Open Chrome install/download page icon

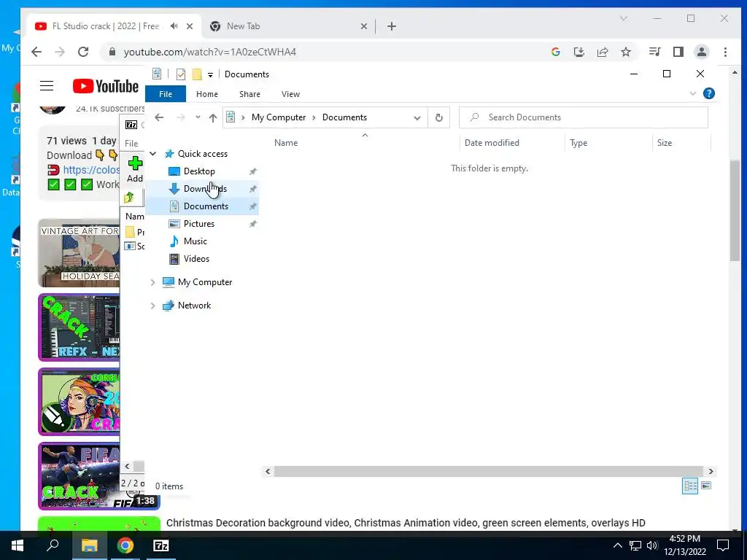pyautogui.click(x=578, y=52)
